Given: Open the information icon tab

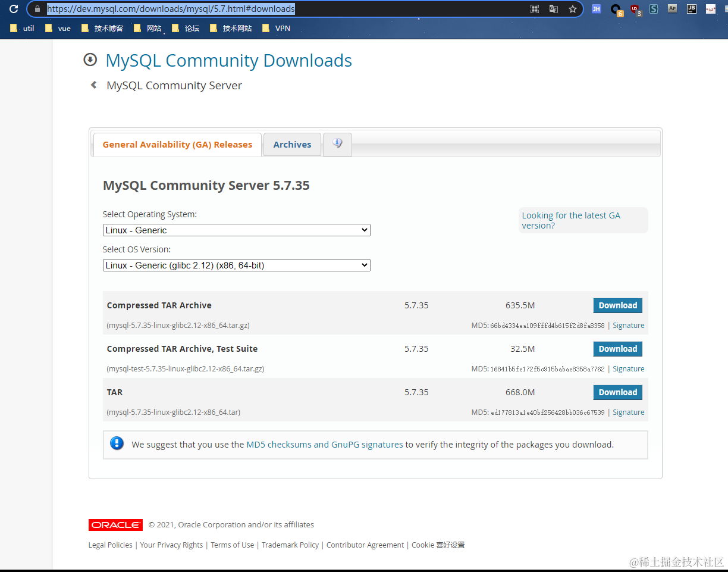Looking at the screenshot, I should click(x=337, y=145).
